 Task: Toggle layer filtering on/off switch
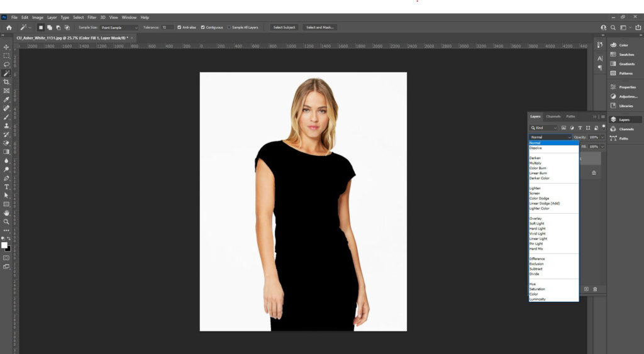click(x=603, y=126)
